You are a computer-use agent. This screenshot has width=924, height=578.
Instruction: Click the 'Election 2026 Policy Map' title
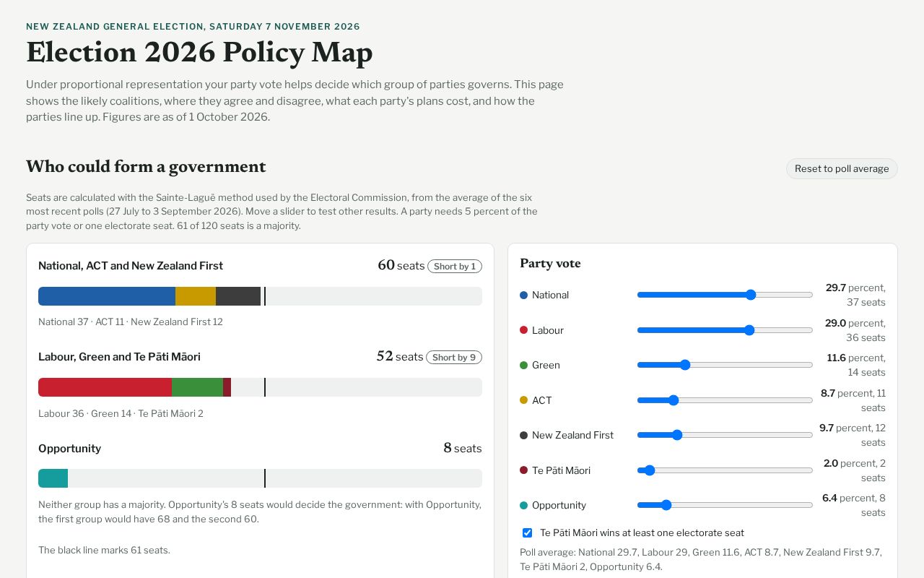(199, 53)
